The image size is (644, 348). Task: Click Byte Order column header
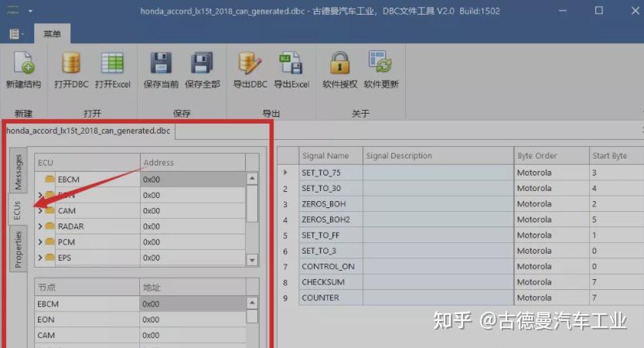click(551, 155)
